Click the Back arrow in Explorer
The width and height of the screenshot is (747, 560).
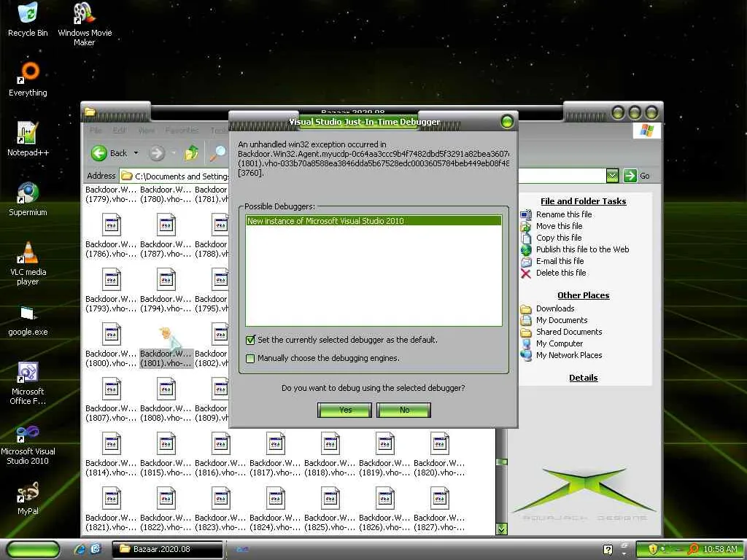click(99, 153)
